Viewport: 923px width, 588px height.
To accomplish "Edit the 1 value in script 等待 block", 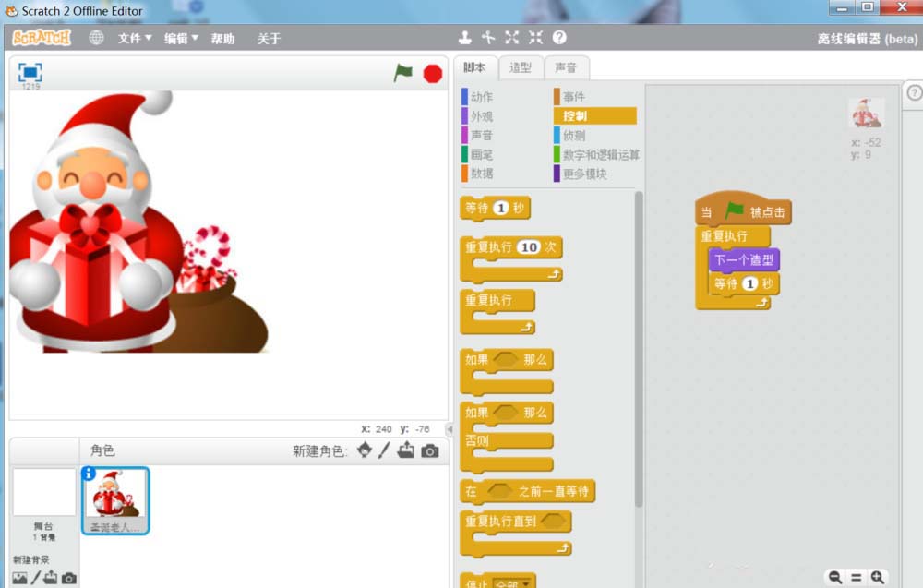I will pos(749,283).
